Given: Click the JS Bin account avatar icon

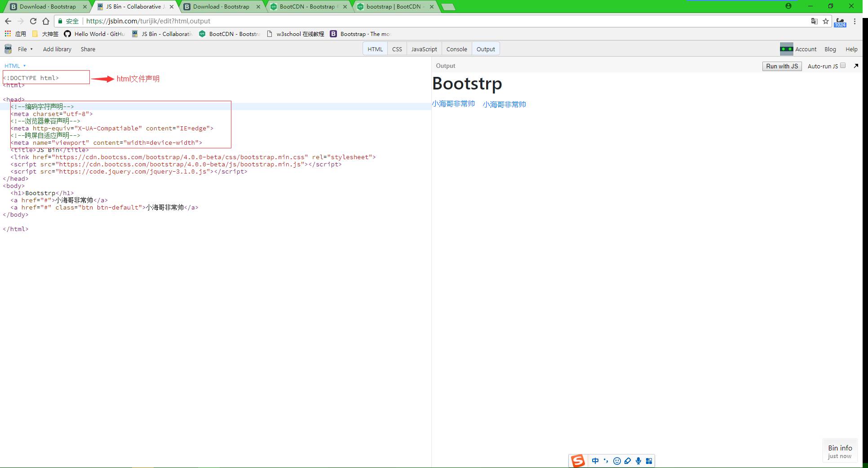Looking at the screenshot, I should [x=786, y=49].
